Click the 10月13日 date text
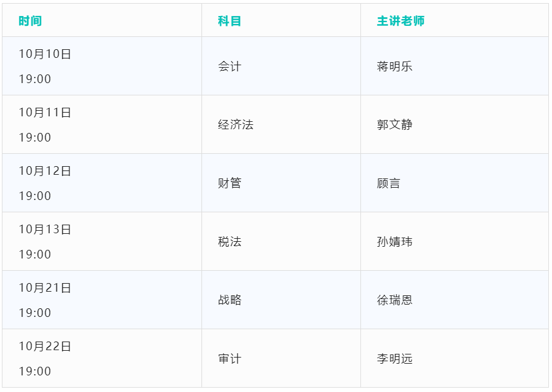Viewport: 552px width, 392px height. click(x=45, y=230)
